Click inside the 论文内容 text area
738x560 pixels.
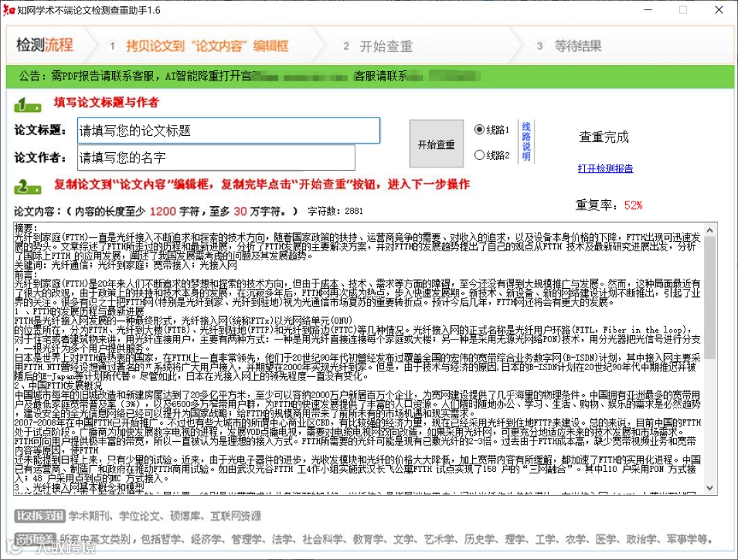359,359
